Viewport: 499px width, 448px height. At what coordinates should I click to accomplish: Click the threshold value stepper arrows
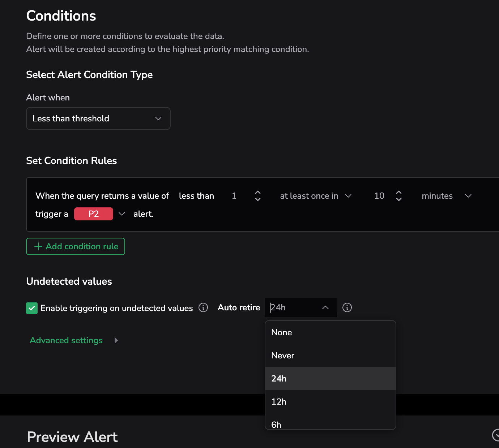257,196
